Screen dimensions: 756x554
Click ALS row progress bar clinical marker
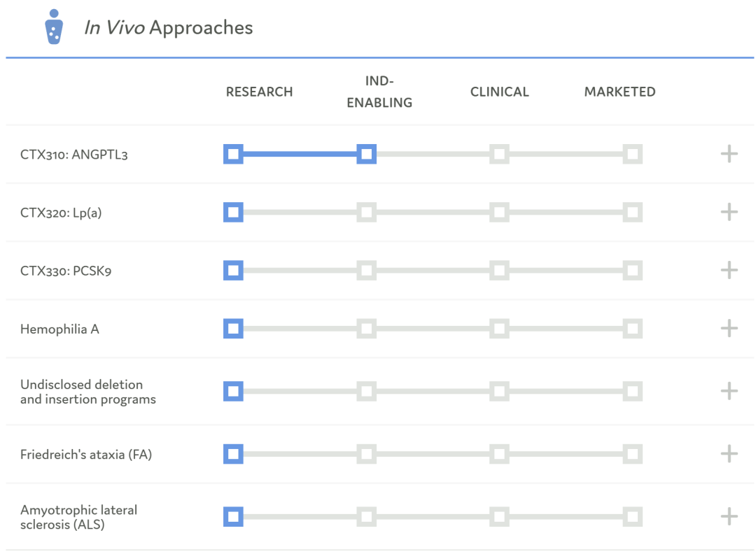(x=499, y=517)
